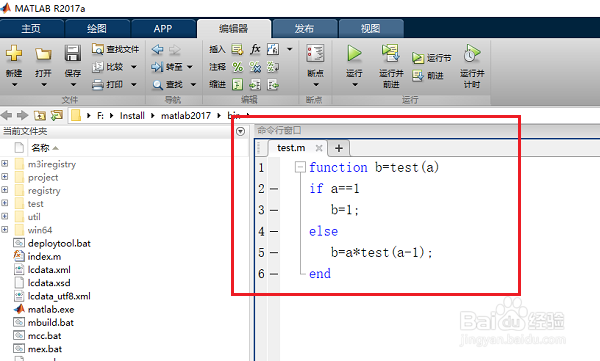600x361 pixels.
Task: Save the file with the 保存 disk icon
Action: (x=73, y=53)
